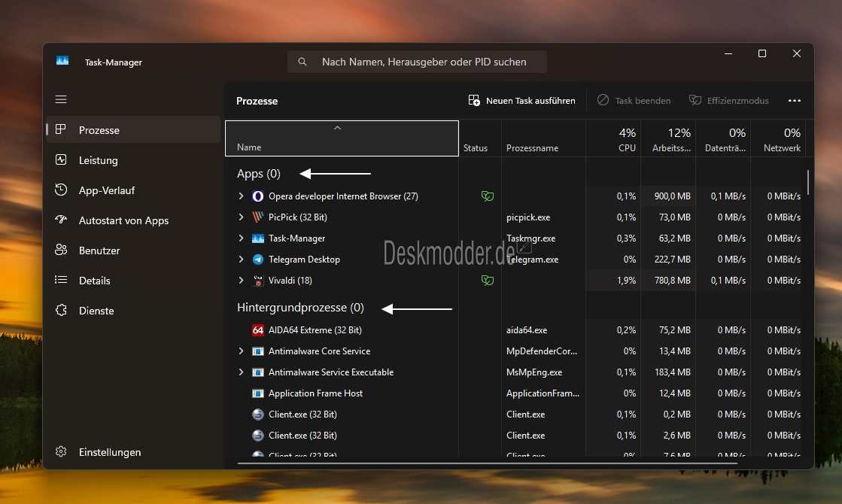Click the MsMpEng.exe process name cell
The image size is (842, 504).
533,372
